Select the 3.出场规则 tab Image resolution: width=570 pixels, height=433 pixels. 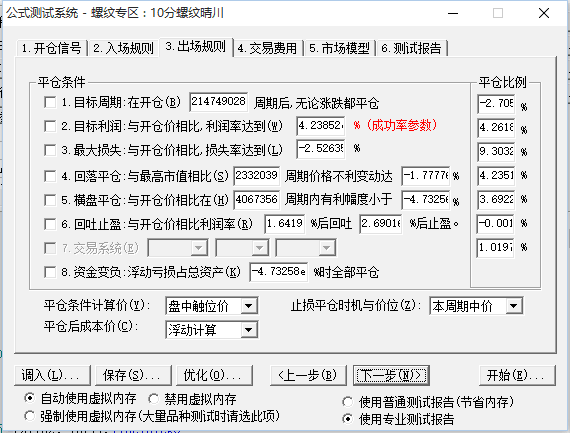point(196,47)
